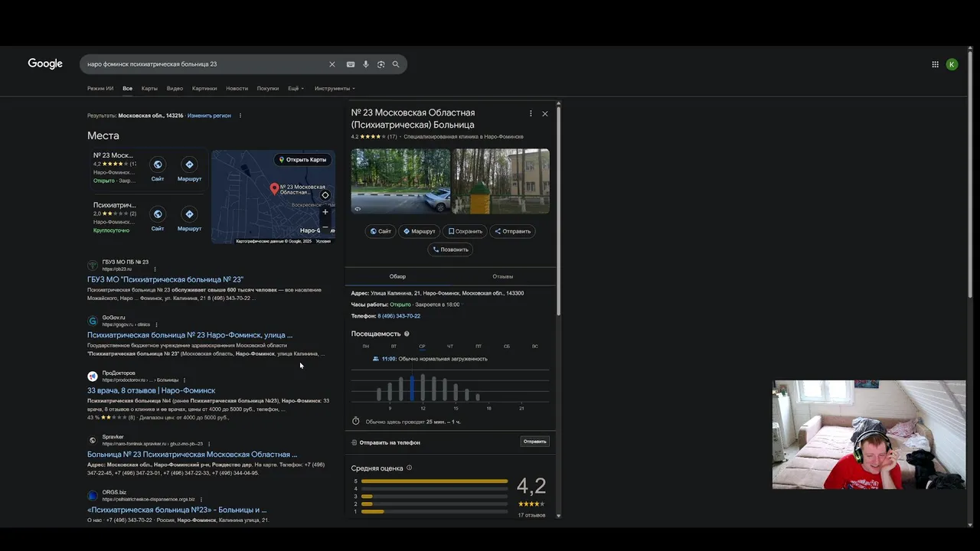This screenshot has width=980, height=551.
Task: Open three-dot menu beside the Spravker result
Action: point(209,444)
